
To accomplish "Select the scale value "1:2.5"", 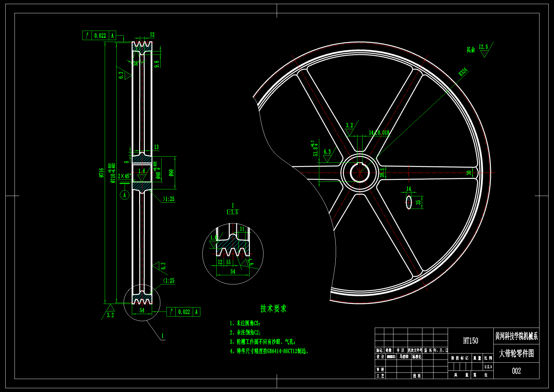I will point(488,367).
